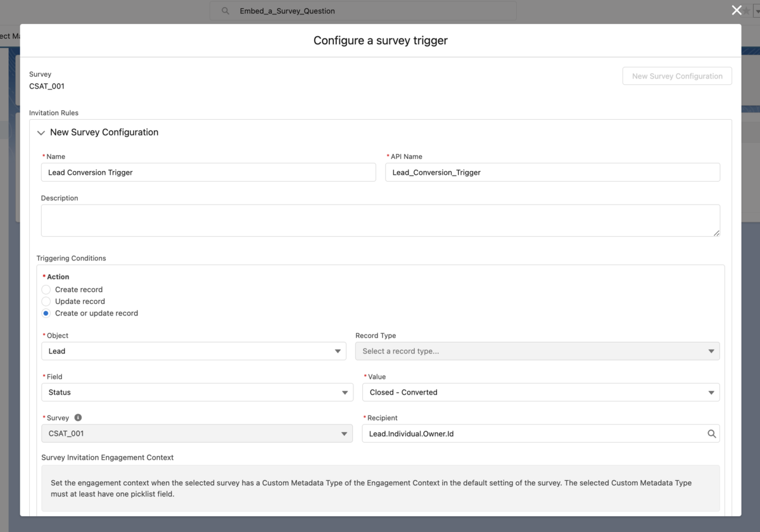
Task: Click the Value dropdown arrow for Closed - Converted
Action: [x=711, y=392]
